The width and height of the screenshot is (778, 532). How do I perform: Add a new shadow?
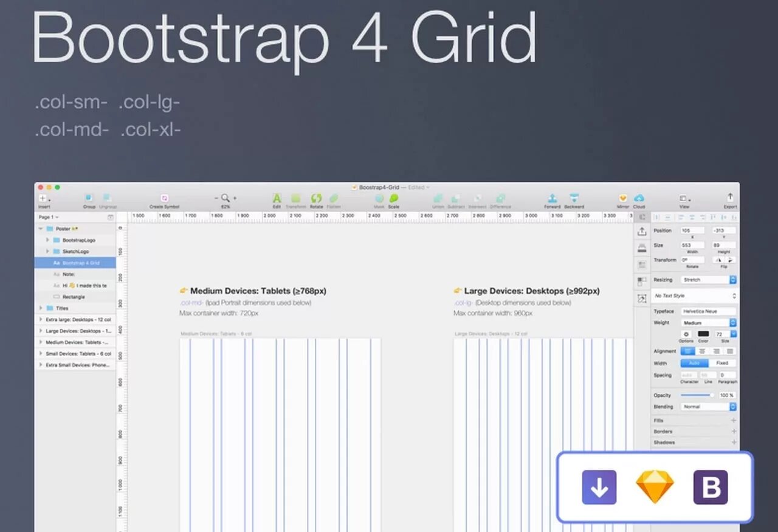pos(733,442)
